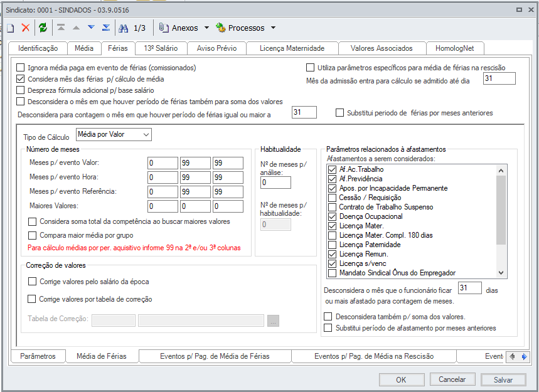The image size is (539, 392).
Task: Check Cessão / Requisição item
Action: (x=332, y=198)
